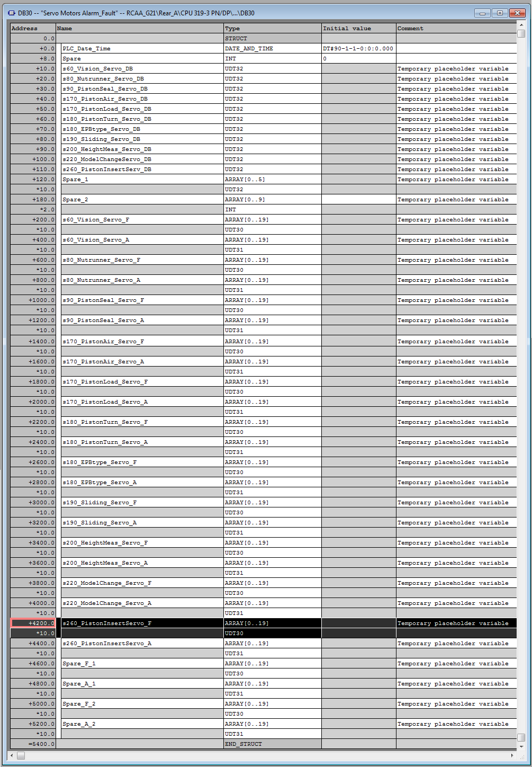Click the ARRAY[0..5] type of Spare_1
This screenshot has width=532, height=767.
coord(273,180)
